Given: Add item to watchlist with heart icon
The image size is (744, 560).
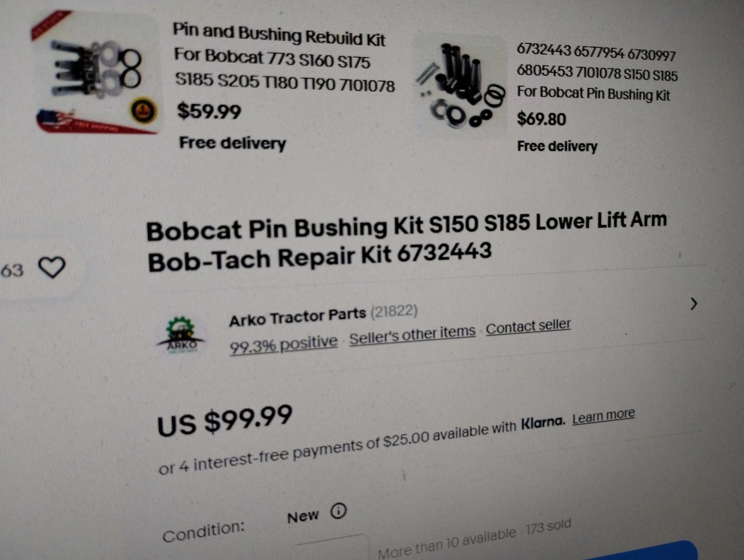Looking at the screenshot, I should pos(51,267).
